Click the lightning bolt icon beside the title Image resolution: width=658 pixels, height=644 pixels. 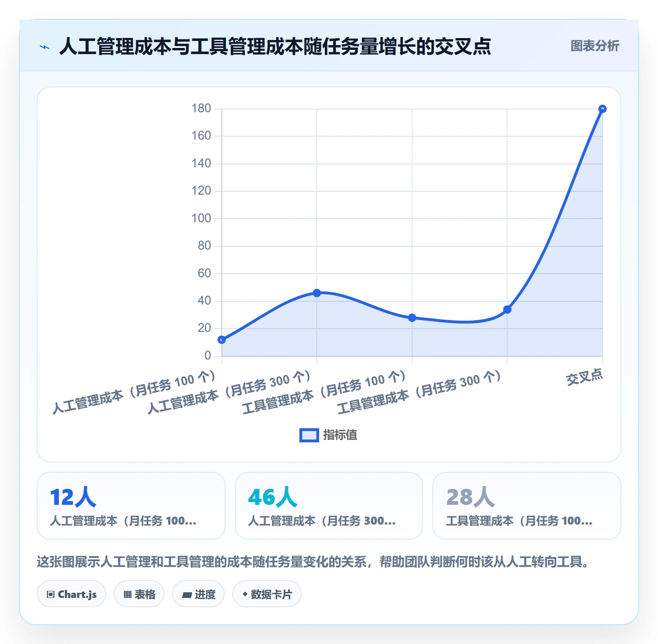pyautogui.click(x=45, y=47)
